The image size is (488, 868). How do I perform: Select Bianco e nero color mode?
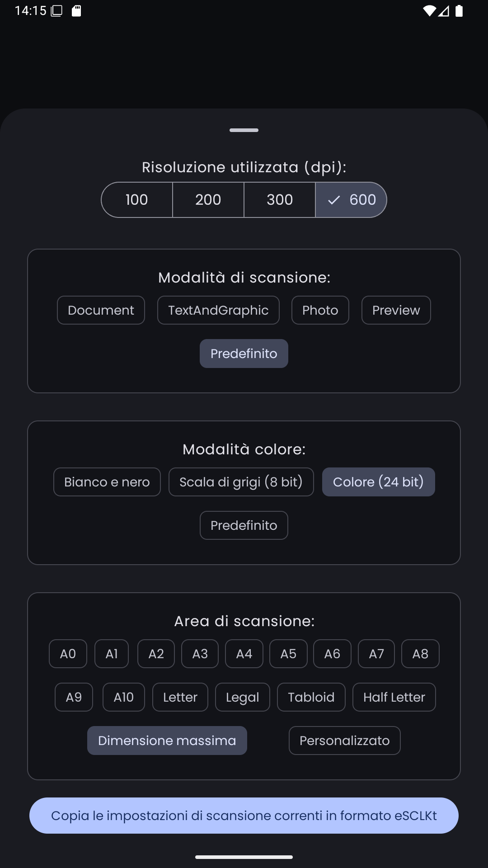(x=107, y=482)
